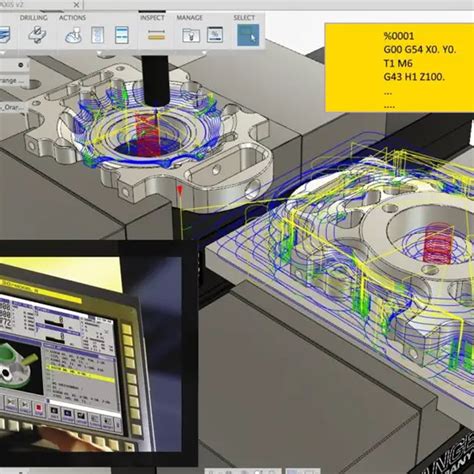This screenshot has height=474, width=474.
Task: Generate a Setup Sheet from Actions
Action: pyautogui.click(x=122, y=35)
